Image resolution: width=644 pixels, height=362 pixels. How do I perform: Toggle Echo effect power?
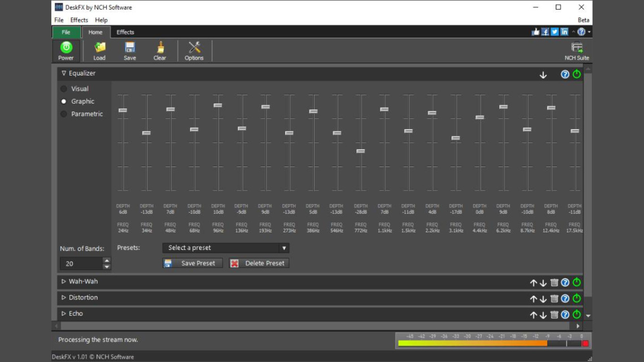577,314
